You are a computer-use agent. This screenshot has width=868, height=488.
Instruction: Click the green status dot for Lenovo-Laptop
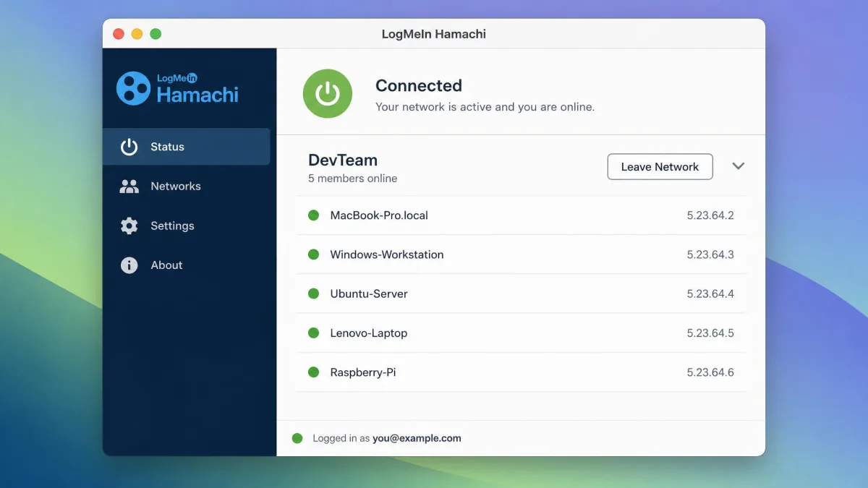click(314, 333)
